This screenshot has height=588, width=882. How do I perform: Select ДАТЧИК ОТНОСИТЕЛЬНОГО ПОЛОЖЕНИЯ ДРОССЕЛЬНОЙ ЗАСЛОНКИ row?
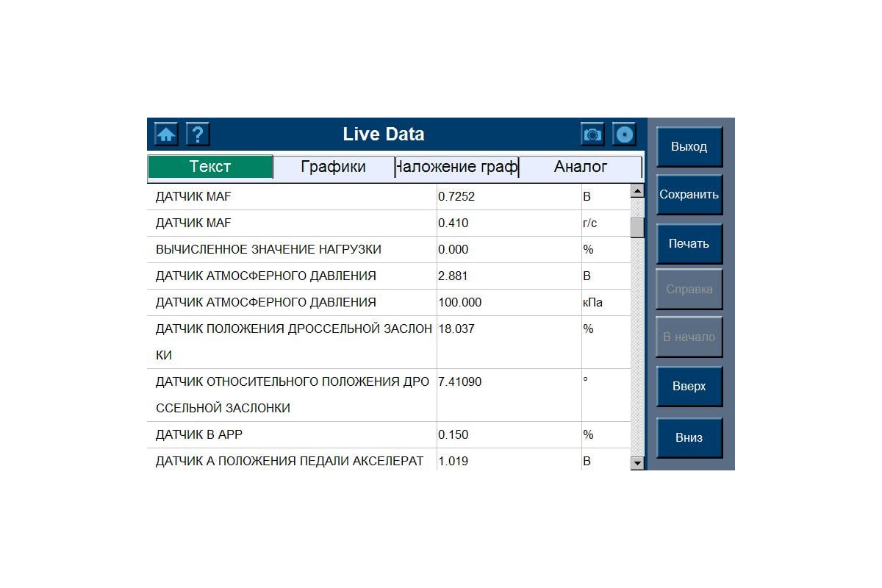click(389, 395)
